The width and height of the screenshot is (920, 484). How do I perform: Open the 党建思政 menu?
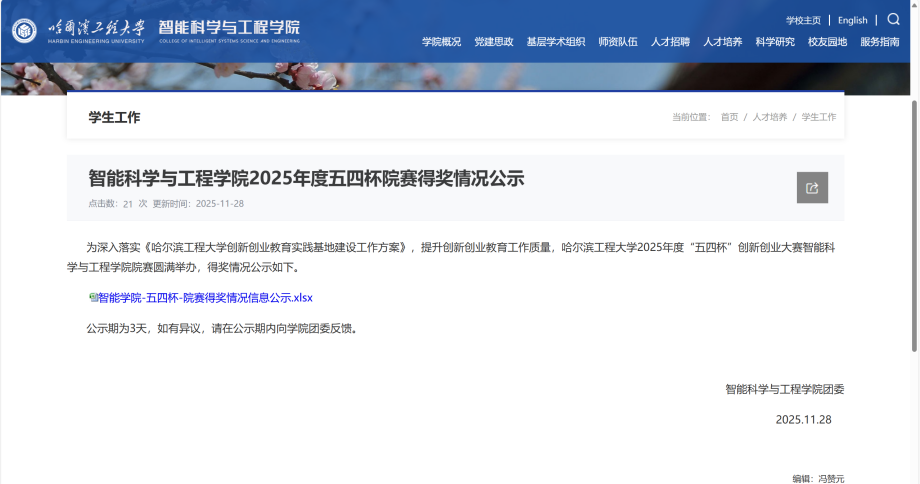494,42
